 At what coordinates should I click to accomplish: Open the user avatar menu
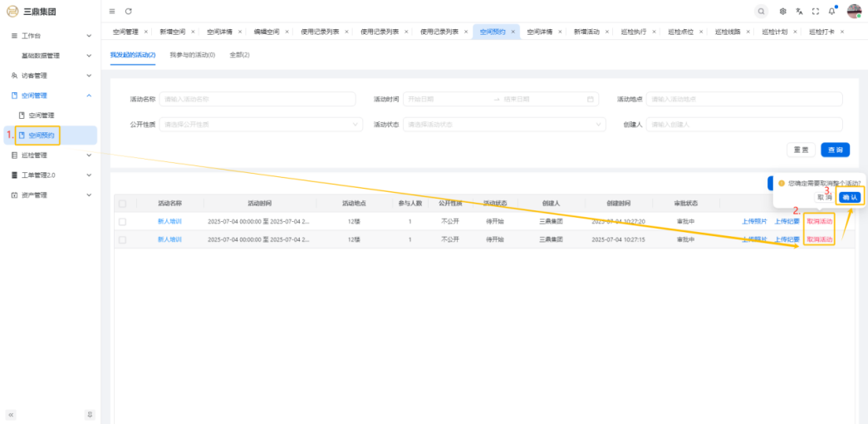coord(854,11)
